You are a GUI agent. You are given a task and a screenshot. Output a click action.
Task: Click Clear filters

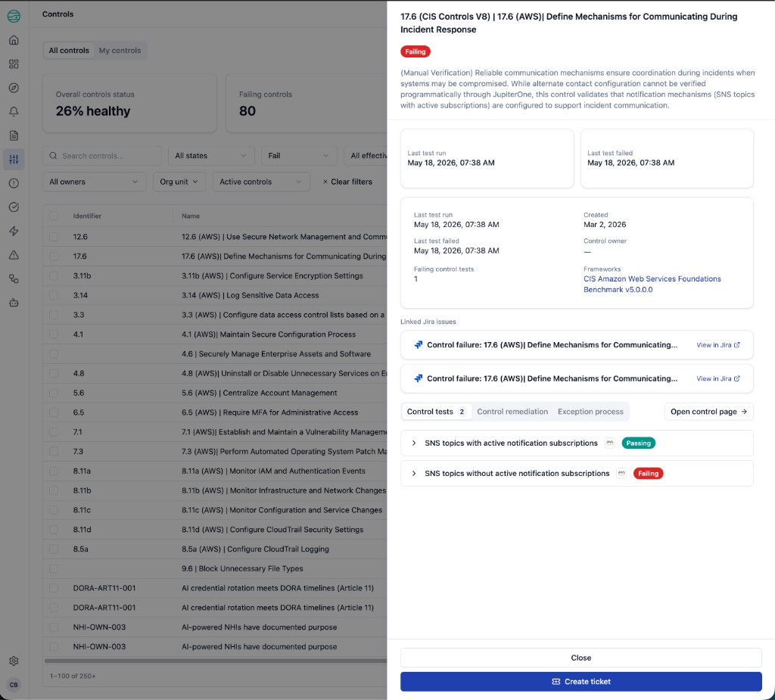click(347, 182)
